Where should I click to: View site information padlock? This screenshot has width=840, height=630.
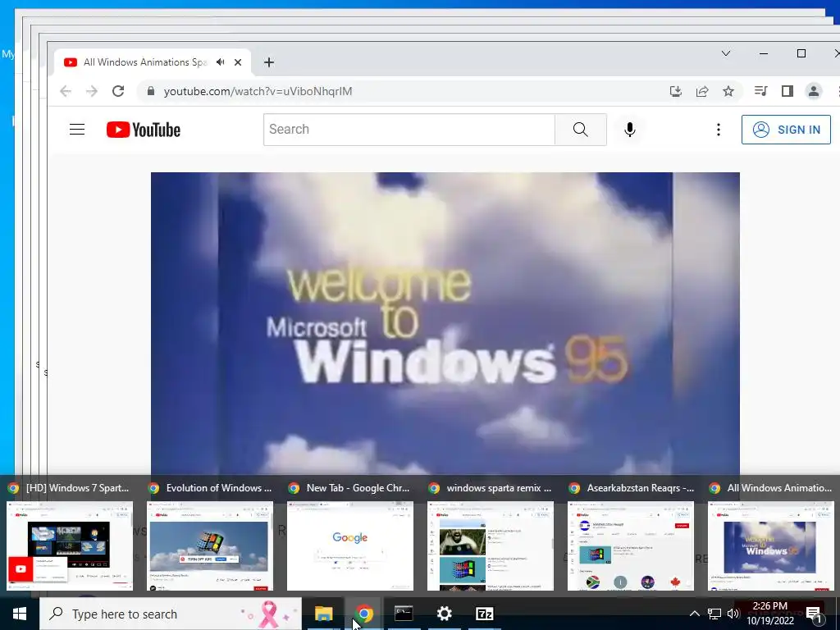pyautogui.click(x=151, y=91)
